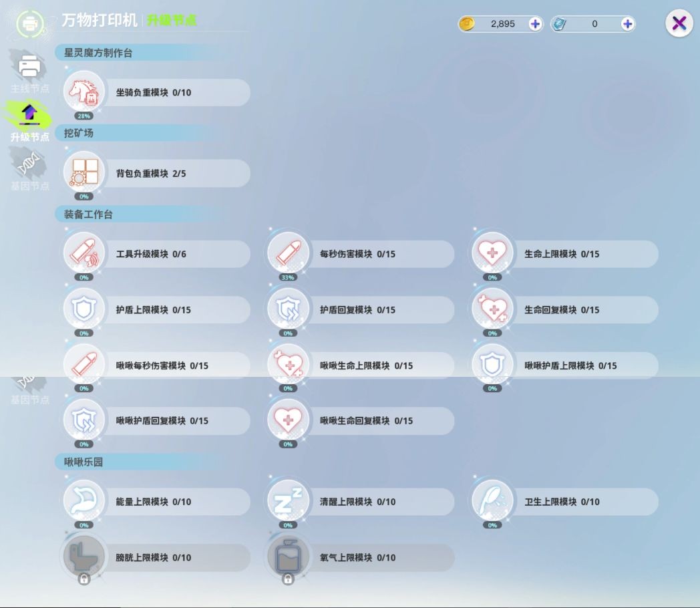Image resolution: width=700 pixels, height=608 pixels.
Task: Click the 每秒伤害模块 ammo icon
Action: pyautogui.click(x=287, y=253)
